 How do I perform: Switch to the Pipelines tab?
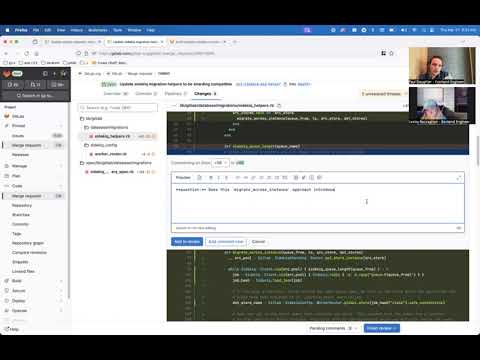coord(176,94)
